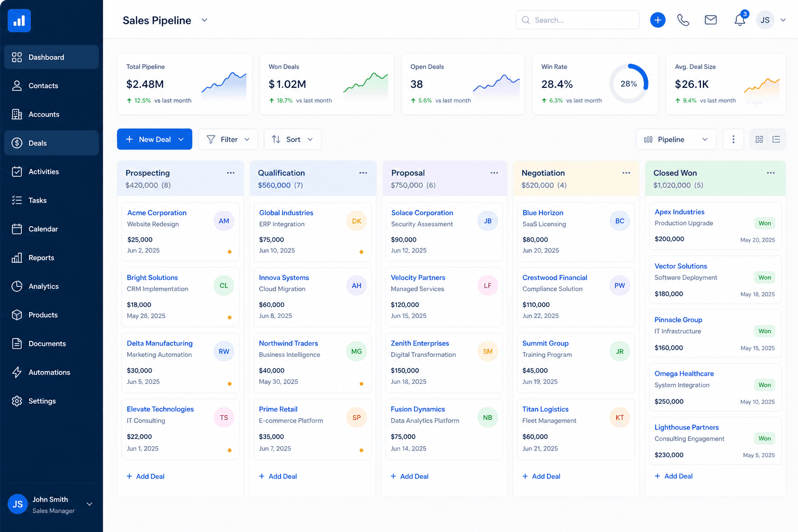Click JB avatar on Solace Corporation card
The width and height of the screenshot is (798, 532).
(x=487, y=221)
